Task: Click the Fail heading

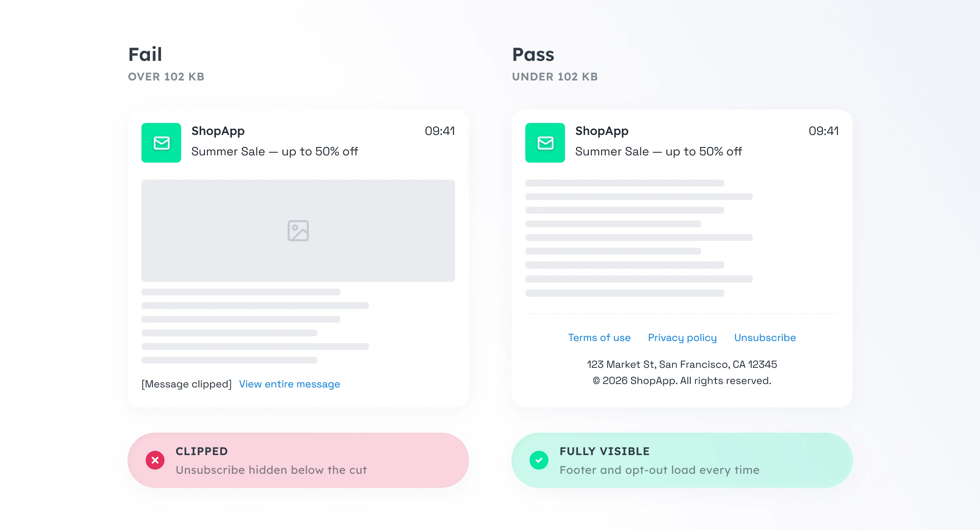Action: tap(145, 54)
